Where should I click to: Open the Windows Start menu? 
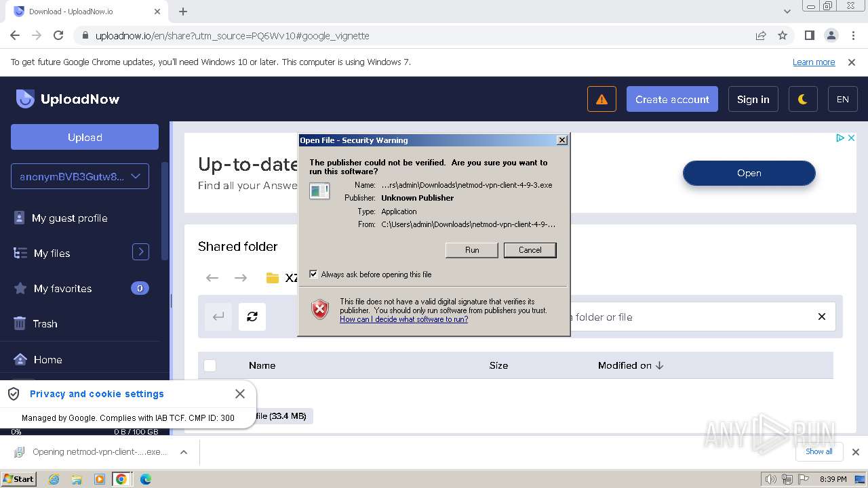coord(19,479)
